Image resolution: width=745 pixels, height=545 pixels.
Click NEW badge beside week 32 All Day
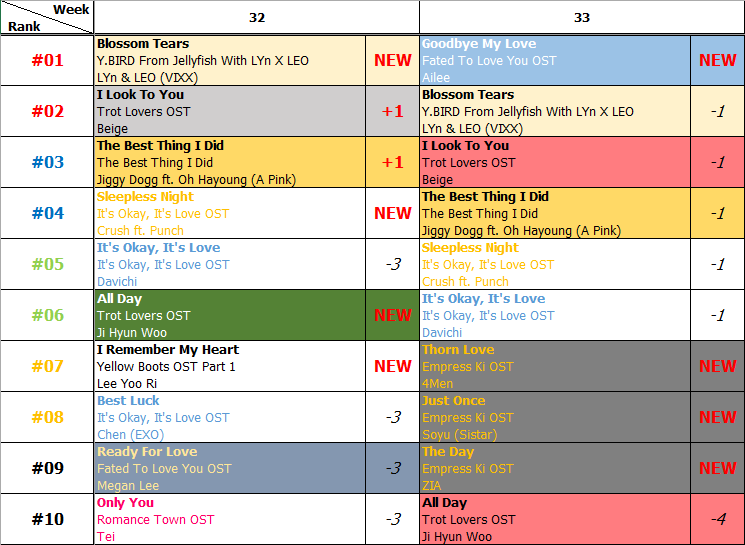pos(392,315)
